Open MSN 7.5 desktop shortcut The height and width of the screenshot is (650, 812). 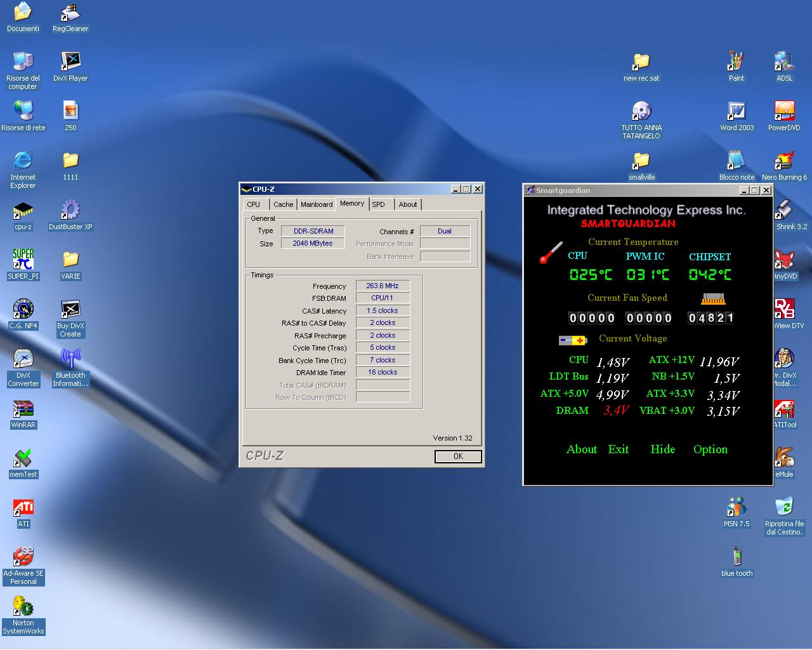pos(737,512)
